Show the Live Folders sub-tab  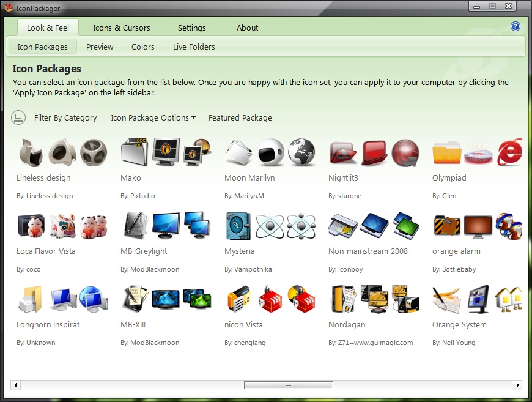click(x=194, y=47)
